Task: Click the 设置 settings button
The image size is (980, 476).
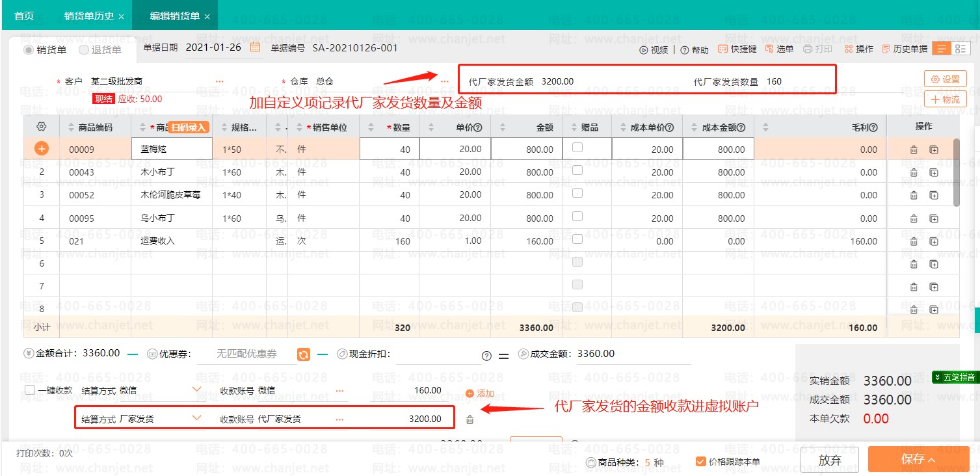Action: (945, 79)
